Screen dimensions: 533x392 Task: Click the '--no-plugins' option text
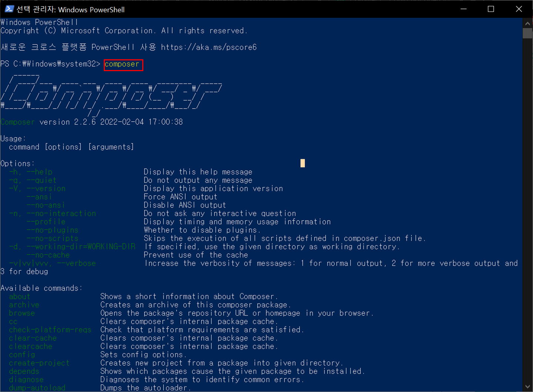52,230
